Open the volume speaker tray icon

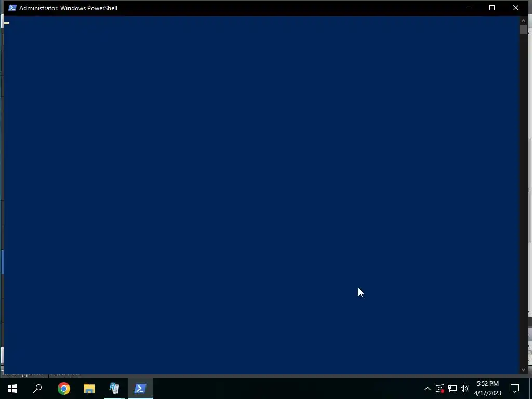464,389
